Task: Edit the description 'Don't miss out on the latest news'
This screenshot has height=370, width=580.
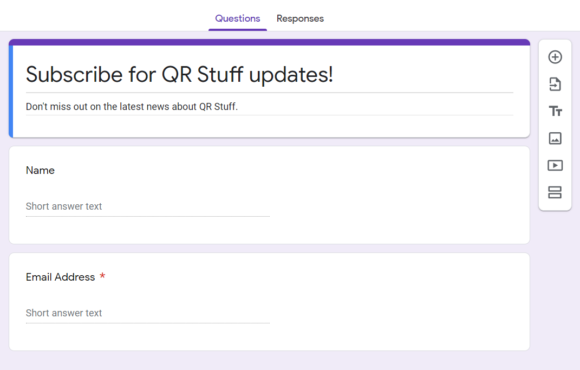Action: pos(132,107)
